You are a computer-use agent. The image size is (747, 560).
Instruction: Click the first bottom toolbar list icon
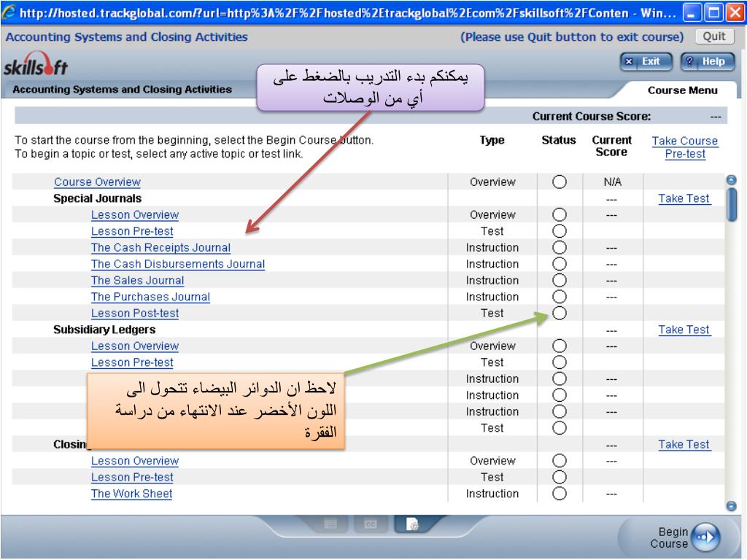point(330,524)
